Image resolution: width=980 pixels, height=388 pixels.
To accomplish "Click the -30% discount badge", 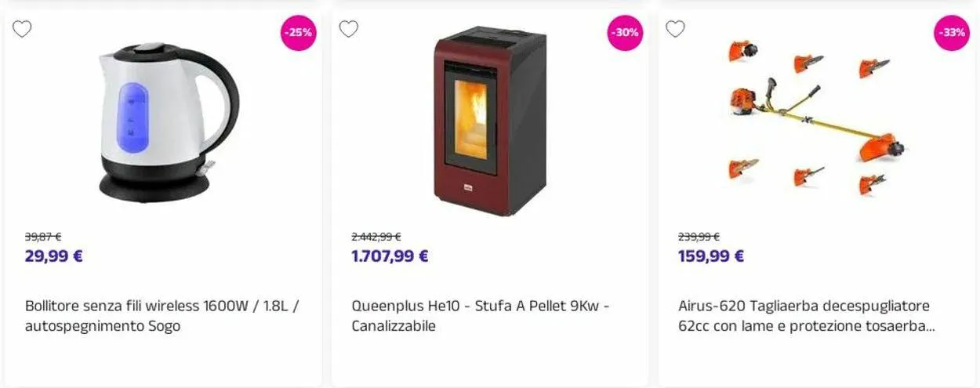I will [x=625, y=33].
